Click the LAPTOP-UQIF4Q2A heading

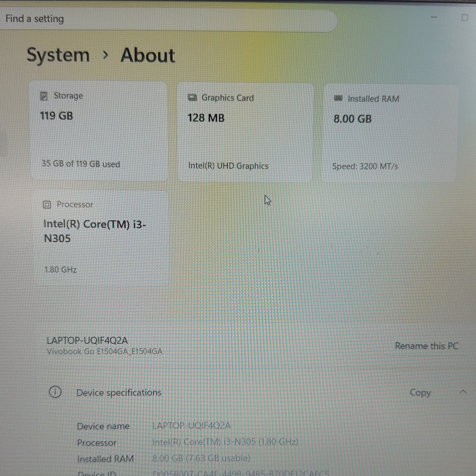click(87, 340)
